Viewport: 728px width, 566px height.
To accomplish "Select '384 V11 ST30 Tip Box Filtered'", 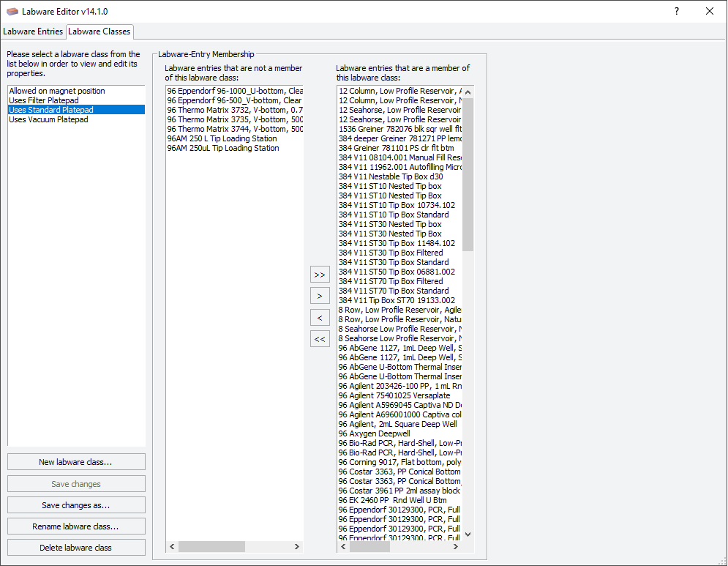I will pyautogui.click(x=399, y=253).
